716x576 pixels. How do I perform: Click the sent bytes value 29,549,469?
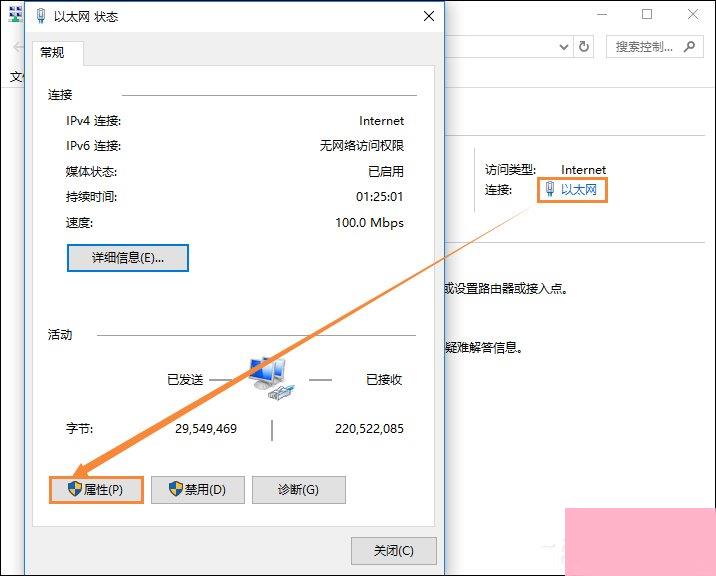(206, 429)
